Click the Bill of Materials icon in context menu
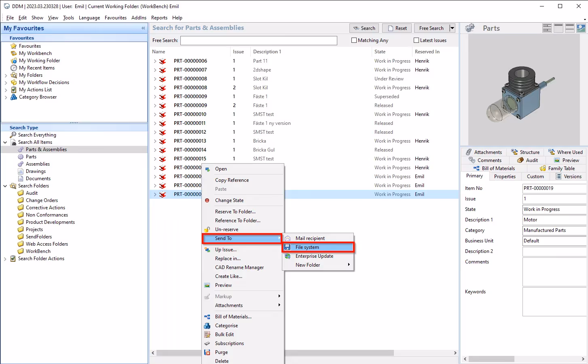This screenshot has width=588, height=364. click(x=207, y=316)
